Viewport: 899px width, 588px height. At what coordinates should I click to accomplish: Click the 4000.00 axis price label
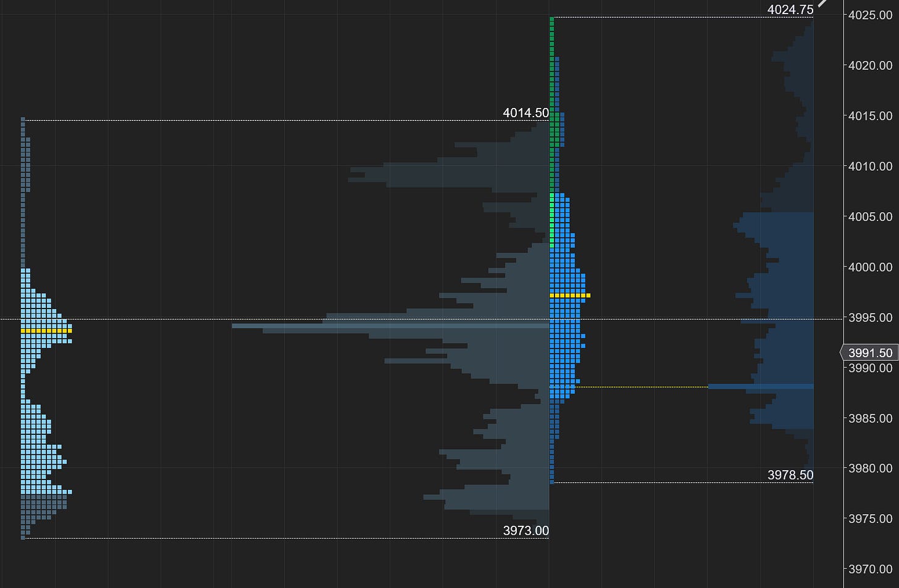pyautogui.click(x=871, y=267)
